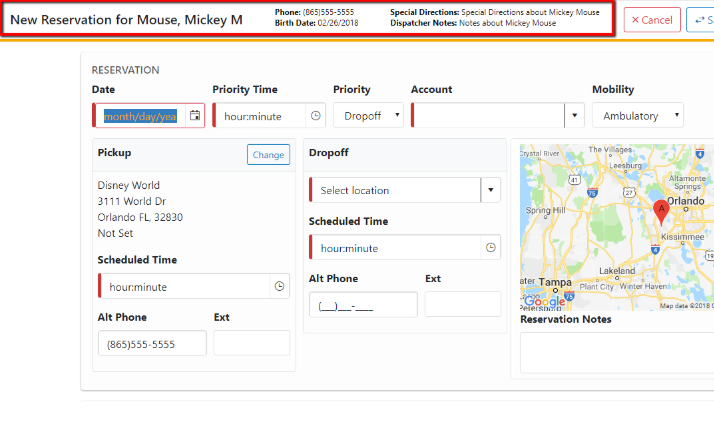Open the Priority Time clock picker
The height and width of the screenshot is (430, 714).
(x=316, y=116)
